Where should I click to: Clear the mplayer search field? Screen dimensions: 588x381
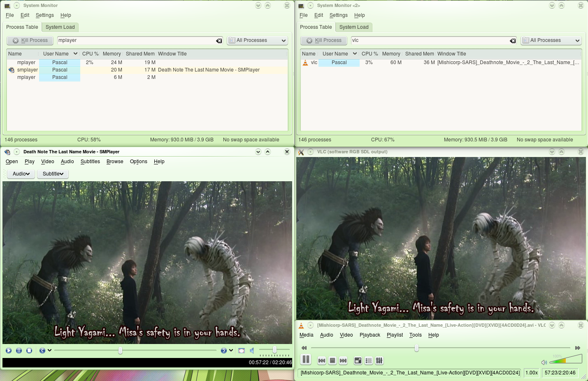pos(219,41)
